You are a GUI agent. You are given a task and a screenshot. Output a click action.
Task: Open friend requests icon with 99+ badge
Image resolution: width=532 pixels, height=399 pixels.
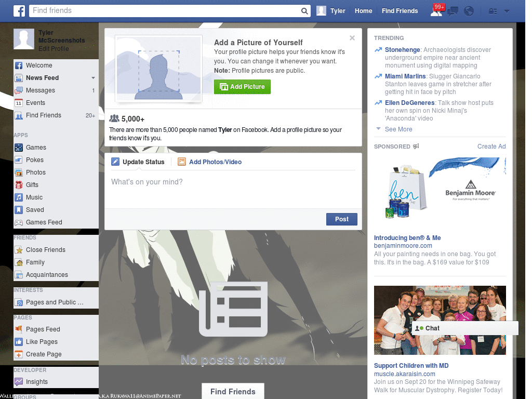[x=437, y=10]
